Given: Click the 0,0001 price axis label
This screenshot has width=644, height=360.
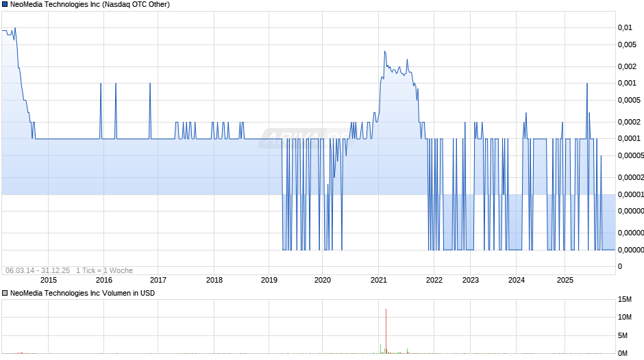Looking at the screenshot, I should tap(629, 138).
